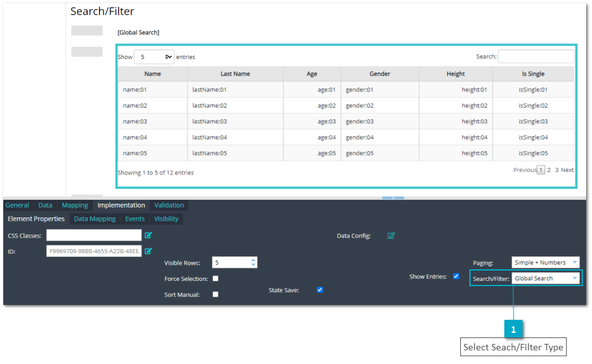Toggle the Sort Manual checkbox
This screenshot has height=364, width=592.
tap(216, 295)
